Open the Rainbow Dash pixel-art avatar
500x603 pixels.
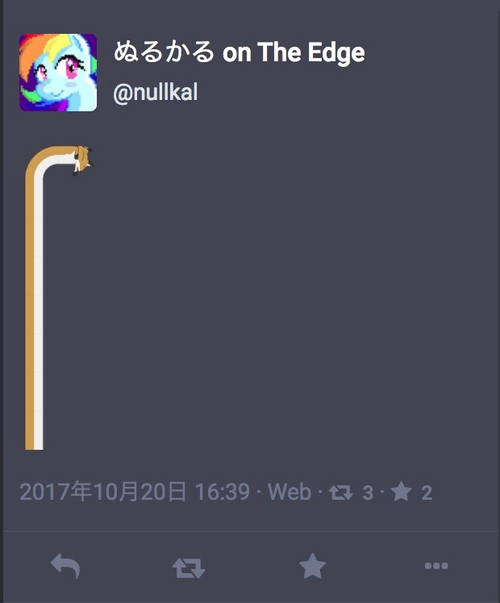click(58, 72)
